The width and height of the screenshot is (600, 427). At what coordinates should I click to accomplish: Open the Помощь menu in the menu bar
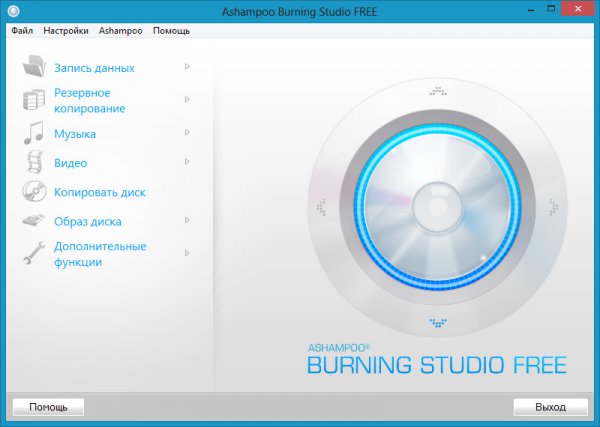[x=171, y=31]
